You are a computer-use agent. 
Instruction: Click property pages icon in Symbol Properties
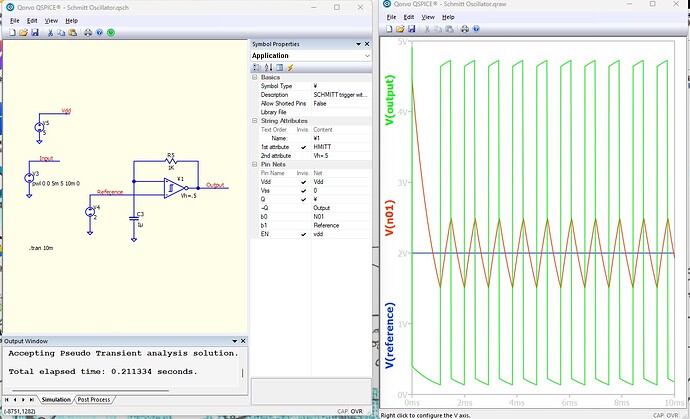coord(279,67)
